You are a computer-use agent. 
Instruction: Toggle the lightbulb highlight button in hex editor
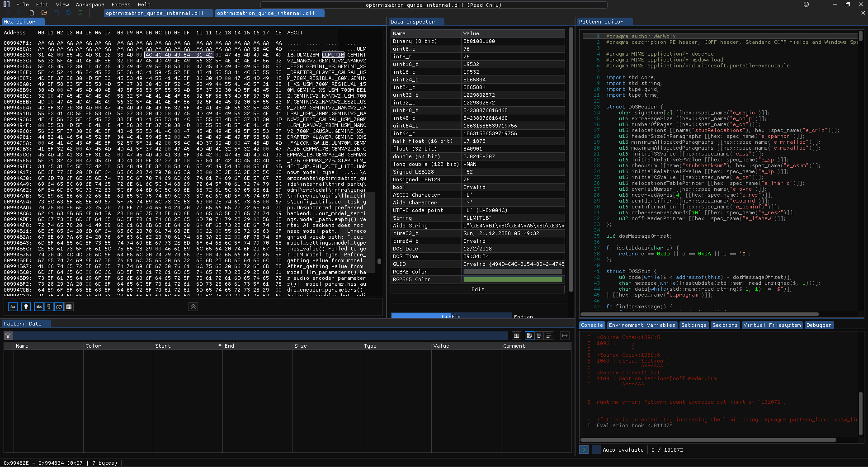(26, 307)
